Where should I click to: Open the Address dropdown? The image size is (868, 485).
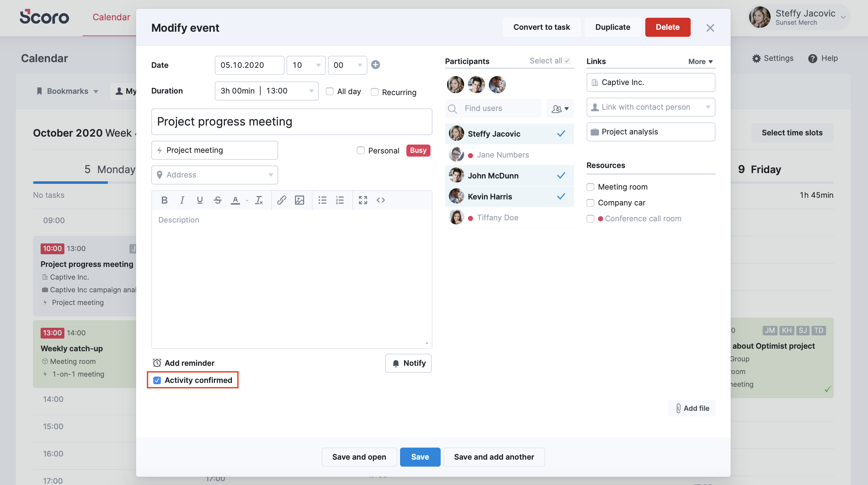click(215, 175)
